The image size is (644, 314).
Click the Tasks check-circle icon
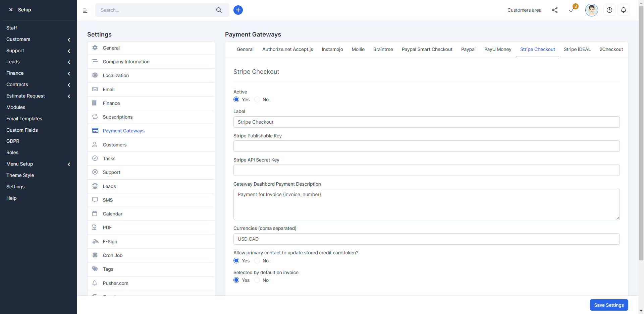pyautogui.click(x=95, y=159)
